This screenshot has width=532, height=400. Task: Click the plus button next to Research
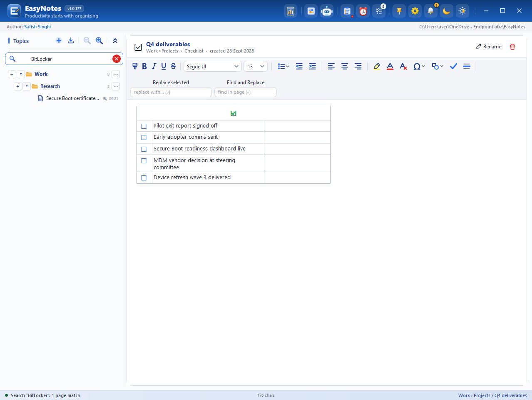pyautogui.click(x=18, y=86)
